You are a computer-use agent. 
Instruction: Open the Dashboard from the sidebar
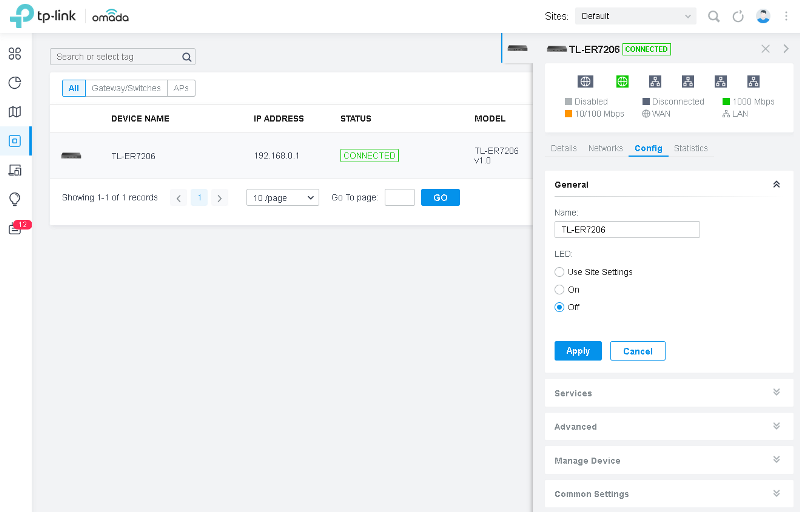click(15, 54)
